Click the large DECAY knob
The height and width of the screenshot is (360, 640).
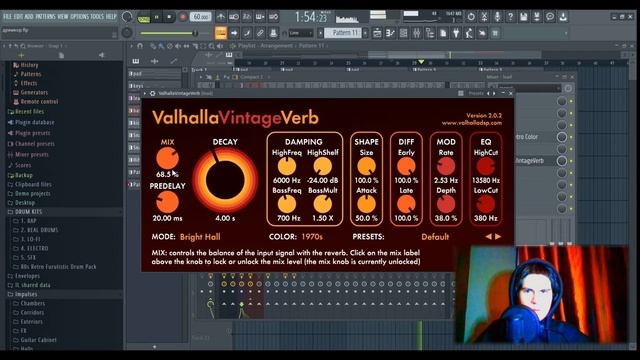pyautogui.click(x=225, y=180)
